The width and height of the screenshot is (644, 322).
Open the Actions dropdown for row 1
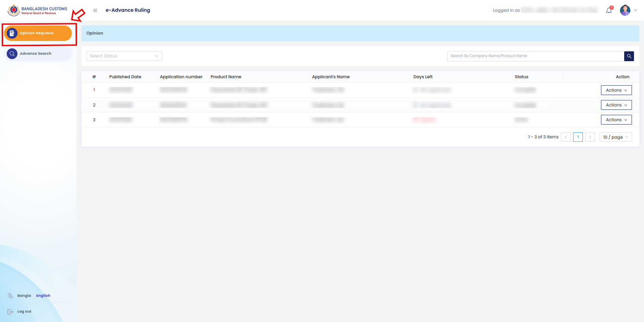coord(616,90)
